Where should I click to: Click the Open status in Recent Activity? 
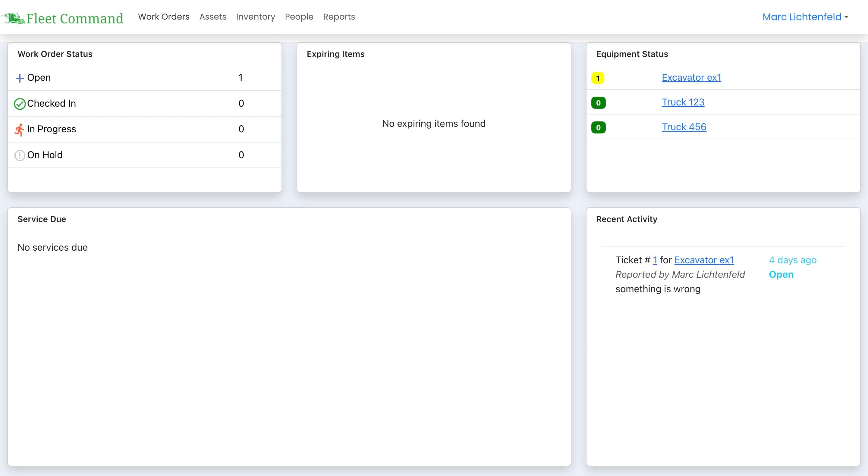781,274
